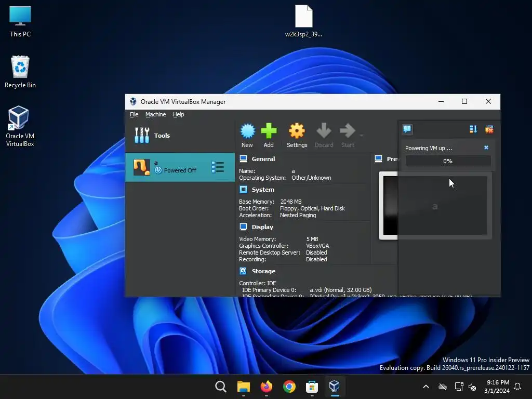Click the muted volume tray icon
Screen dimensions: 532x399
[x=472, y=387]
